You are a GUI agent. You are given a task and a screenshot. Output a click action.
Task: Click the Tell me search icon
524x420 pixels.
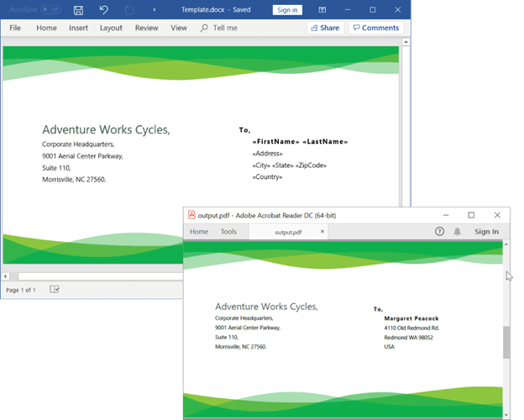pyautogui.click(x=204, y=28)
